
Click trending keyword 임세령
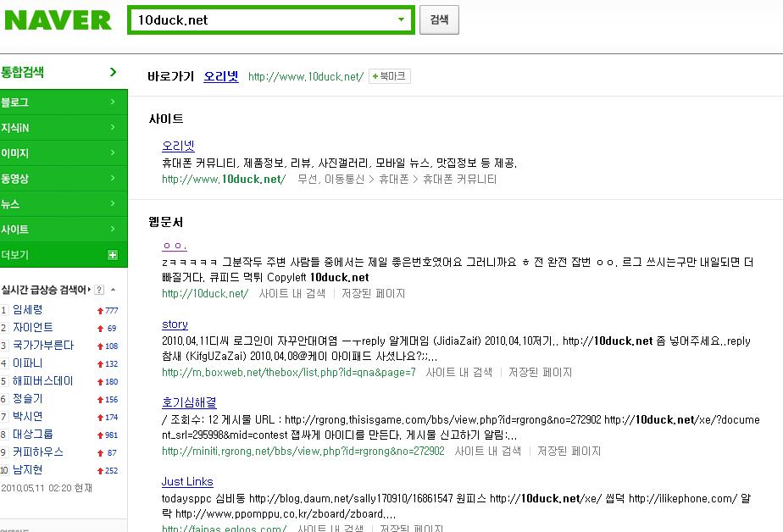[27, 310]
